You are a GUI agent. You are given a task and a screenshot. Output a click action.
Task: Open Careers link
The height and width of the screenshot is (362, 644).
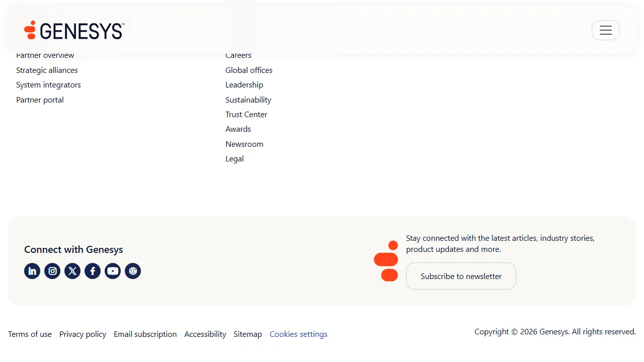(x=238, y=55)
